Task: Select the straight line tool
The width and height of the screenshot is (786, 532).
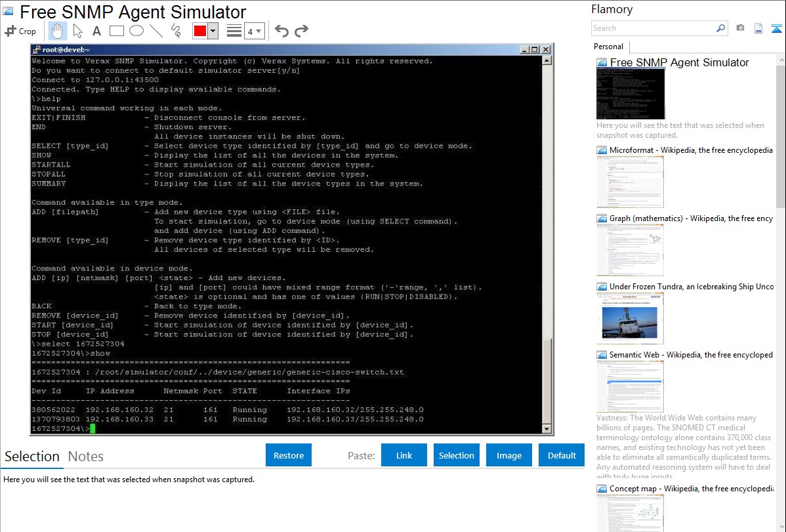Action: tap(156, 31)
